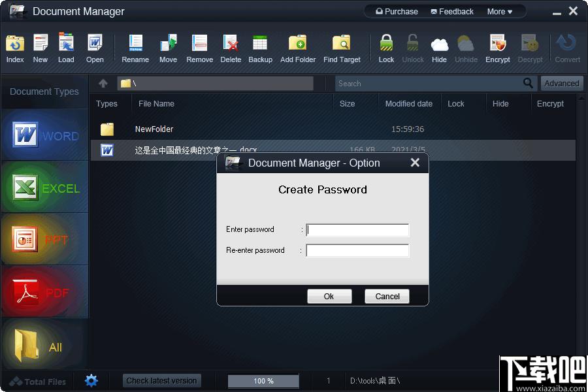Select the Add Folder tool
This screenshot has height=392, width=588.
[x=298, y=44]
